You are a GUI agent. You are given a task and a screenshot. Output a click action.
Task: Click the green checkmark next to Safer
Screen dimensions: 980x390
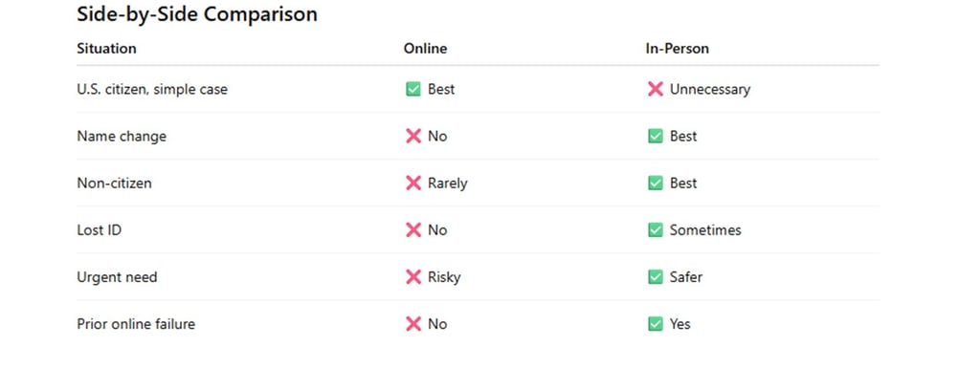coord(656,276)
